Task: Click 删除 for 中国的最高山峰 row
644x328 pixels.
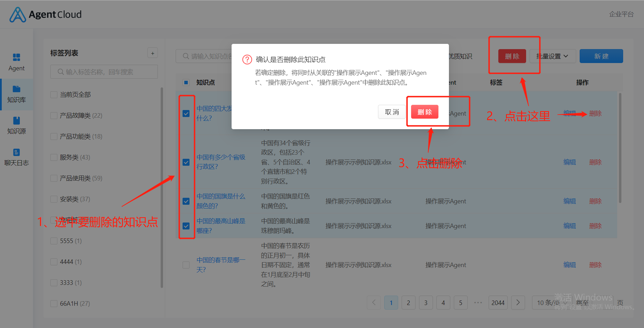Action: tap(595, 226)
